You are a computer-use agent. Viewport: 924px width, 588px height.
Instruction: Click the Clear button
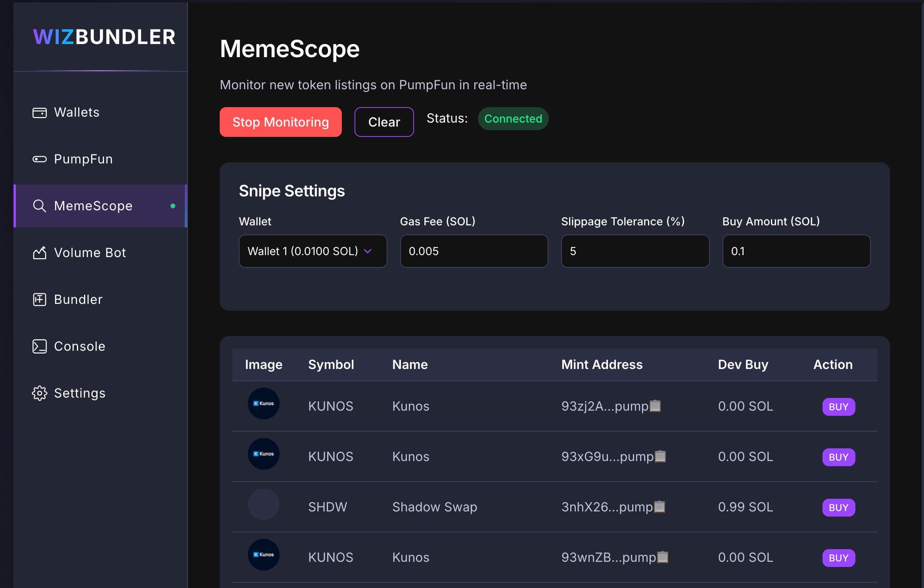point(384,122)
